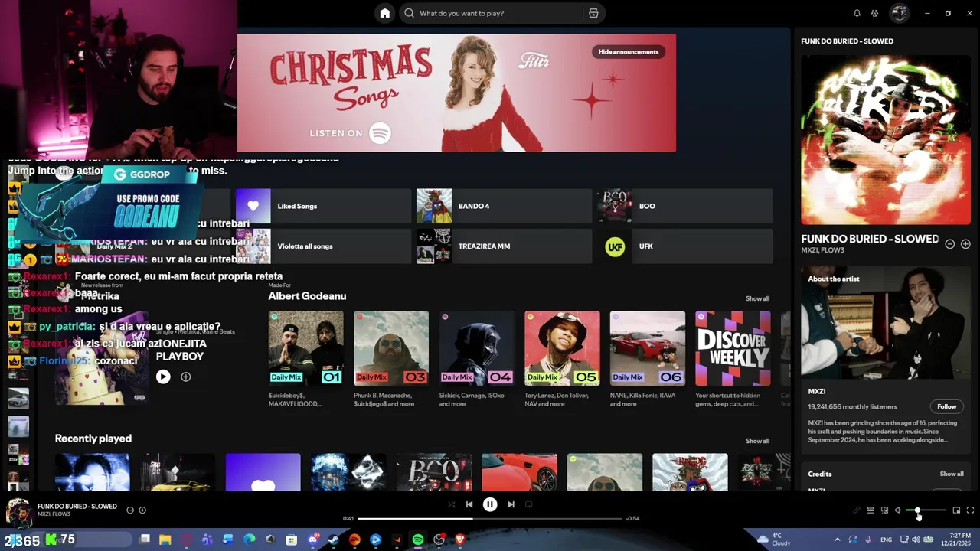The height and width of the screenshot is (551, 980).
Task: Go to Spotify Home via house icon
Action: tap(384, 13)
